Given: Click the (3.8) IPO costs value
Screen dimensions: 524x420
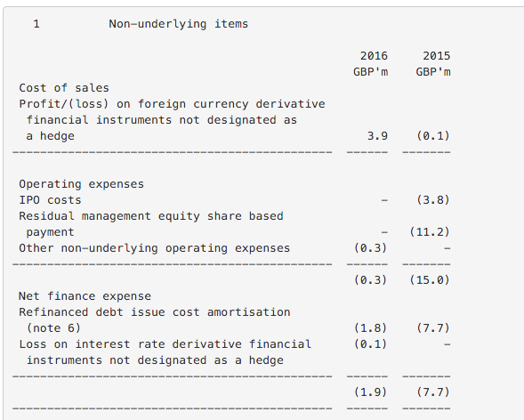Looking at the screenshot, I should (433, 200).
